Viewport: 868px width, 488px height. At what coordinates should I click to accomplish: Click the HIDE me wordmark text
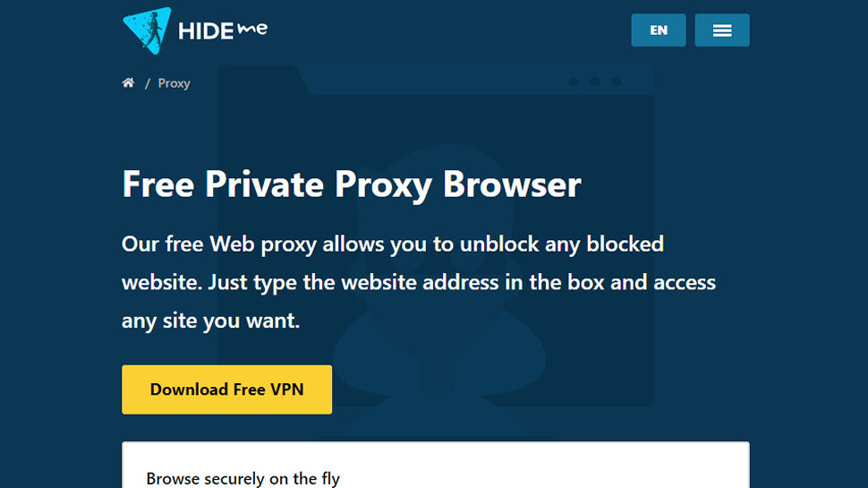223,30
